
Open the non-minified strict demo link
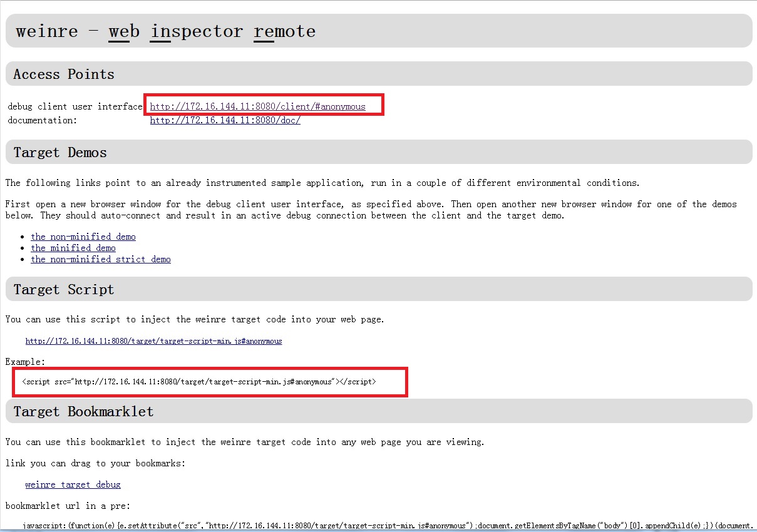point(101,259)
